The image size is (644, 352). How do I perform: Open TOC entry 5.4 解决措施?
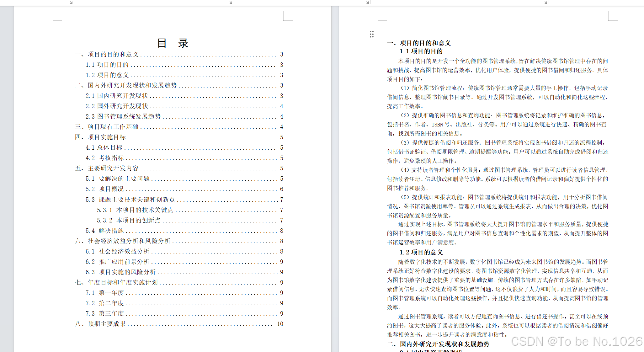tap(105, 231)
